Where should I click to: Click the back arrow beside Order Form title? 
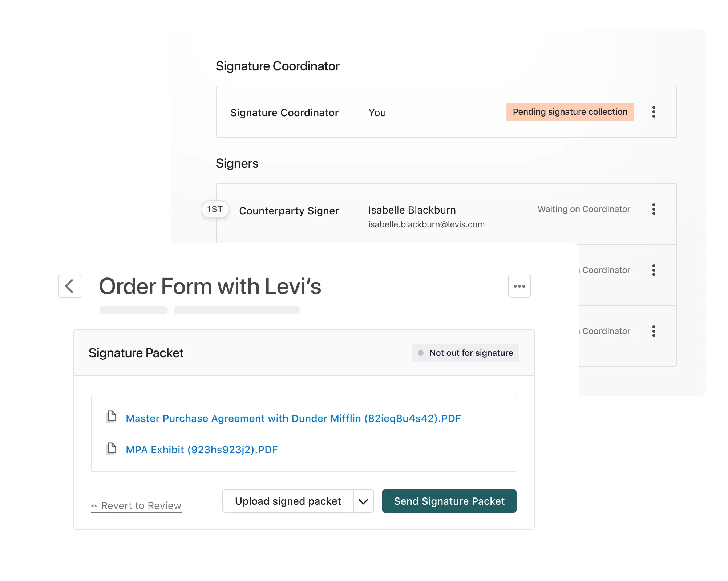click(69, 287)
